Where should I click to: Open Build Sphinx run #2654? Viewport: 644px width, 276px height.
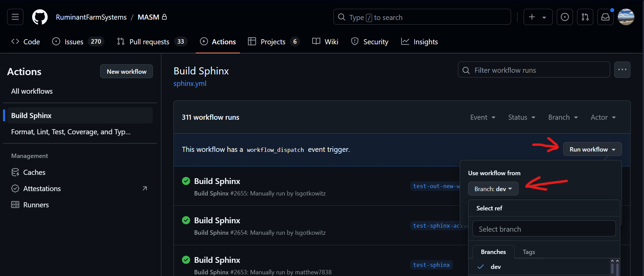click(217, 221)
